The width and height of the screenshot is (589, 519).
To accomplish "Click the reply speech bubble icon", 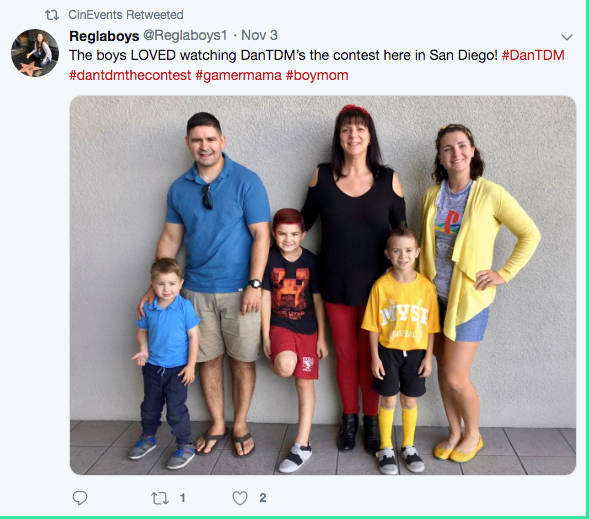I will click(80, 498).
